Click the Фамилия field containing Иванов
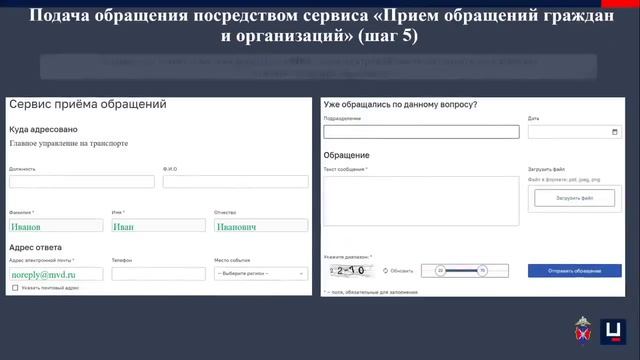Viewport: 640px width, 360px height. [x=56, y=226]
